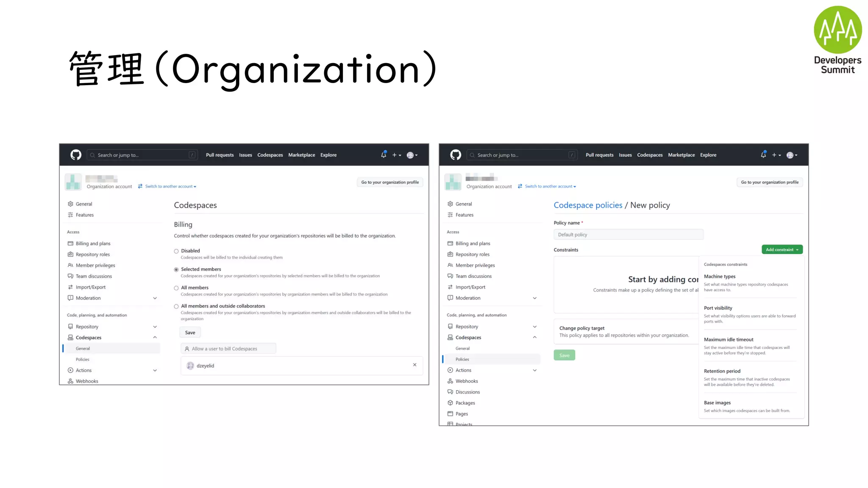Click Member privileges icon in right sidebar
868x488 pixels.
point(450,265)
